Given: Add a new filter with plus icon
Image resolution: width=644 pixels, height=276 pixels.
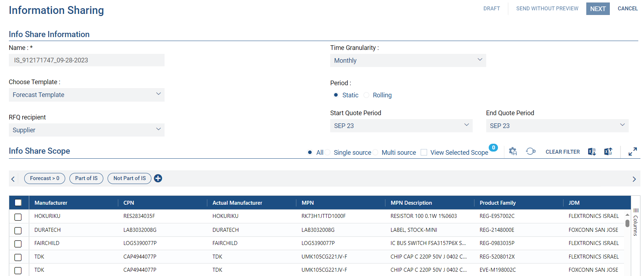Looking at the screenshot, I should pos(158,178).
